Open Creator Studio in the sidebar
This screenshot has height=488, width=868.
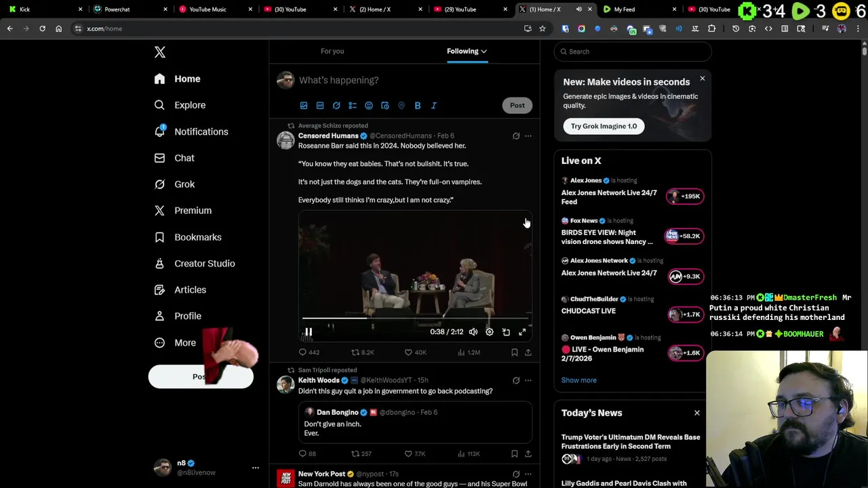coord(195,264)
